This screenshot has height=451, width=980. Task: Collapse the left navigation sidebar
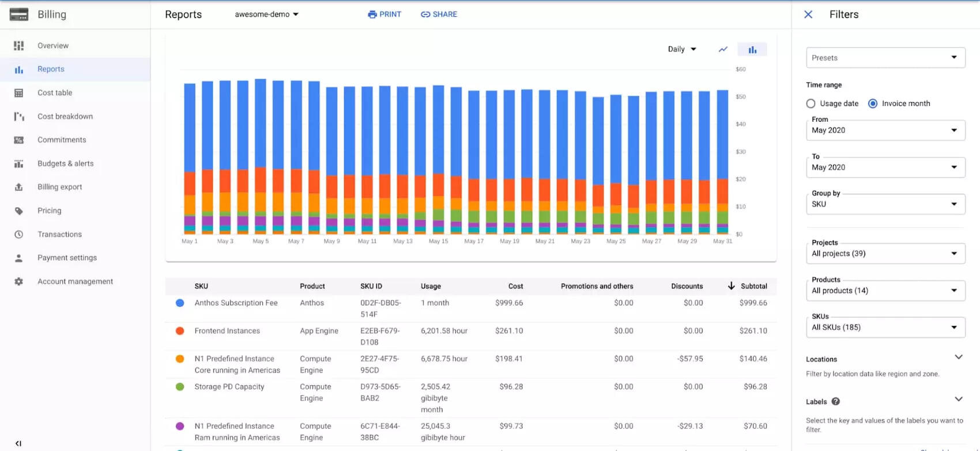click(x=18, y=443)
